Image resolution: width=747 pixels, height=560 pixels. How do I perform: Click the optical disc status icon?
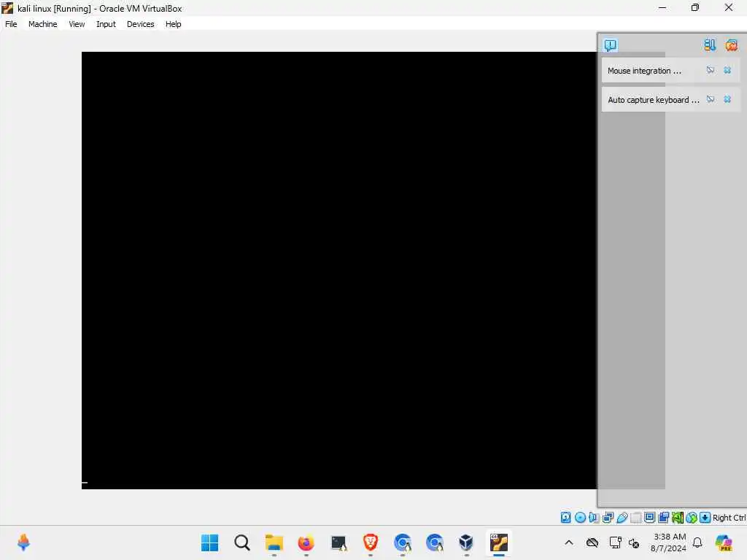[580, 518]
